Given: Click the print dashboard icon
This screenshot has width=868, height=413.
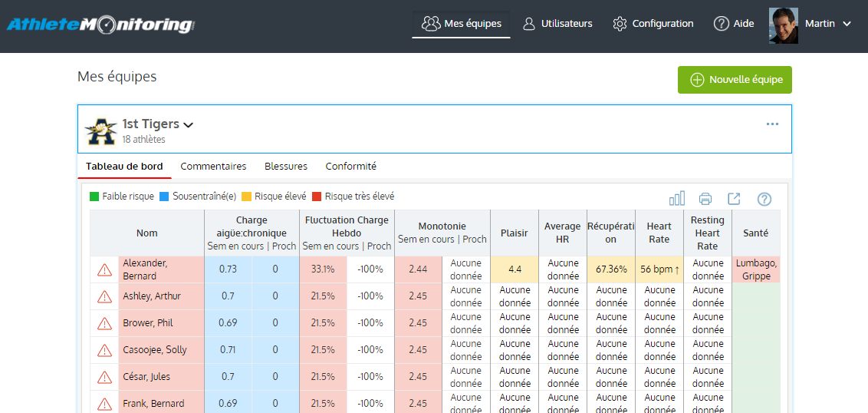Looking at the screenshot, I should pos(705,199).
